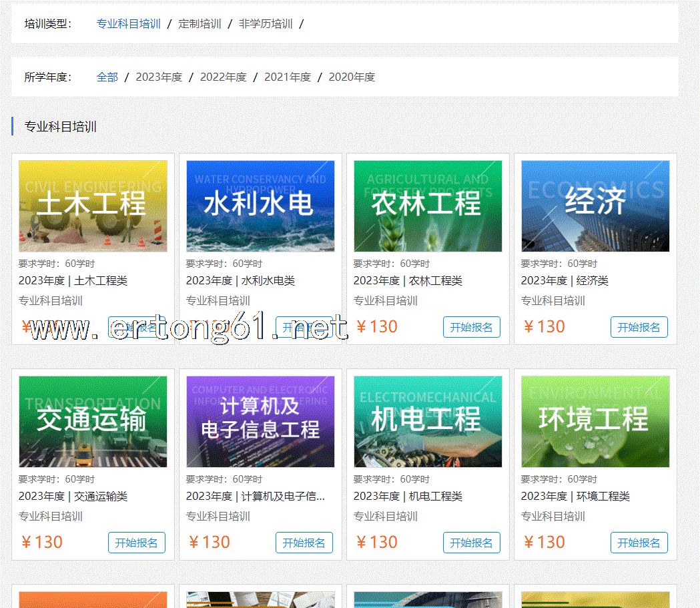This screenshot has width=700, height=608.
Task: Filter by 非学历培训 training type
Action: click(x=266, y=24)
